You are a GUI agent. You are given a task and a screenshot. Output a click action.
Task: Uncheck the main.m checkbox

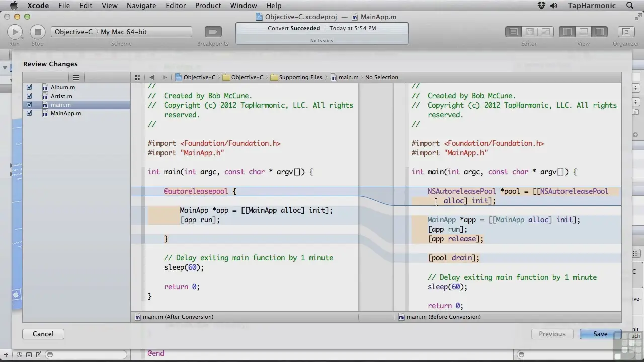[x=29, y=105]
